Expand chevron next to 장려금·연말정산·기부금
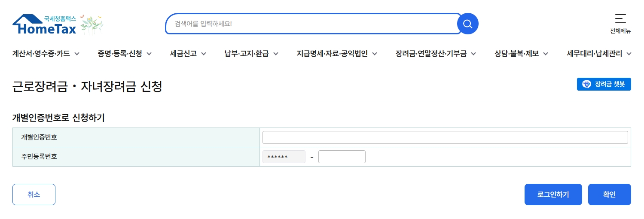Viewport: 644px width, 219px height. [x=473, y=54]
